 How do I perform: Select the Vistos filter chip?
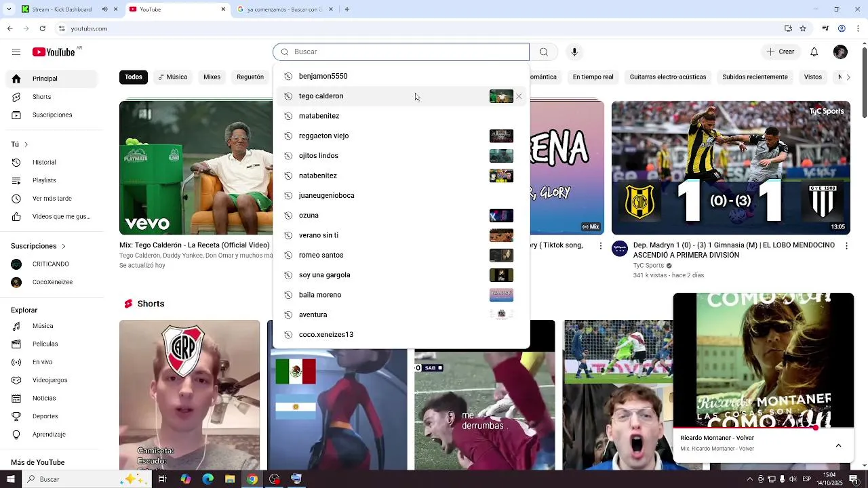[813, 77]
